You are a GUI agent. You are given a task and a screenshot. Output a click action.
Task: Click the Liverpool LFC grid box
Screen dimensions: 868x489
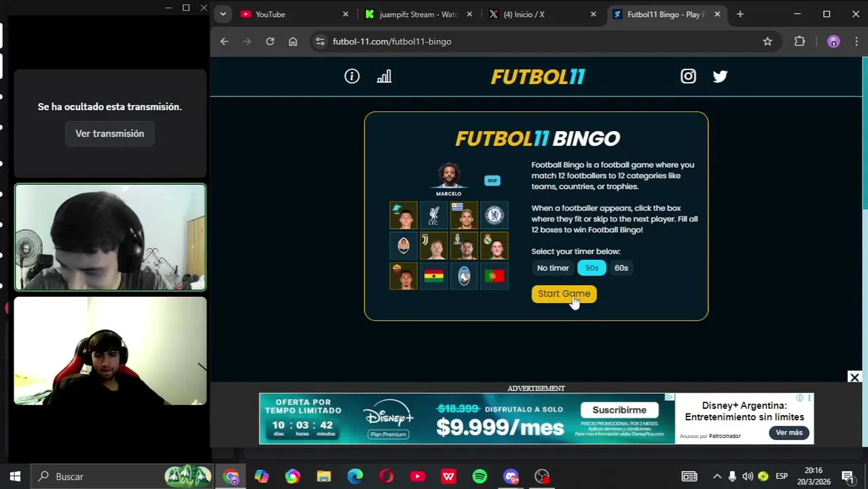[x=433, y=215]
